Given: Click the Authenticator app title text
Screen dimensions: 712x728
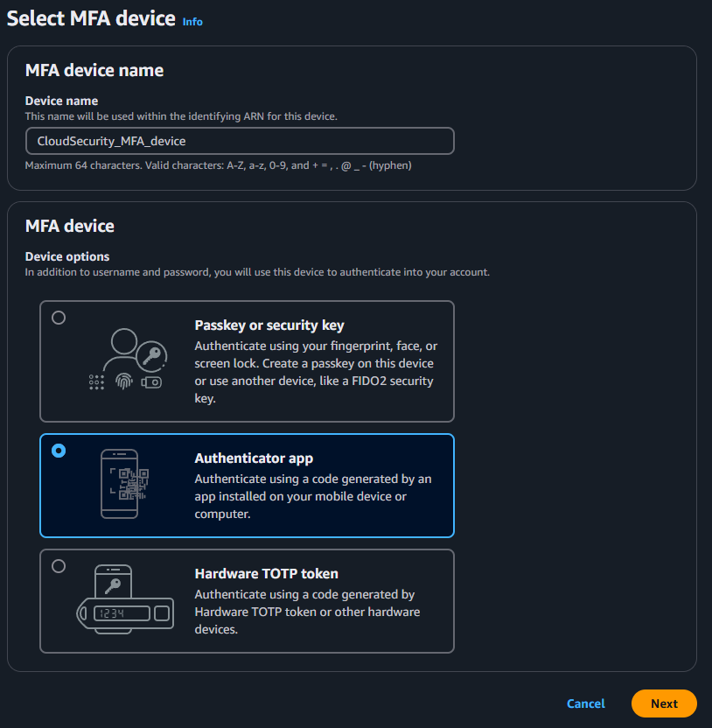Looking at the screenshot, I should click(254, 458).
